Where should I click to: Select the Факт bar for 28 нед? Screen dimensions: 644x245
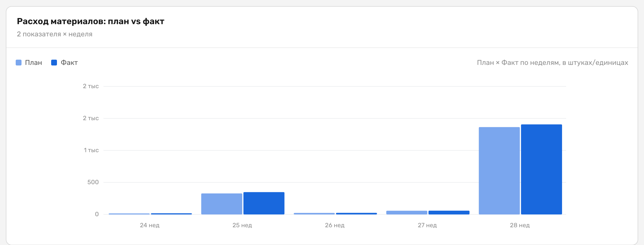point(541,169)
